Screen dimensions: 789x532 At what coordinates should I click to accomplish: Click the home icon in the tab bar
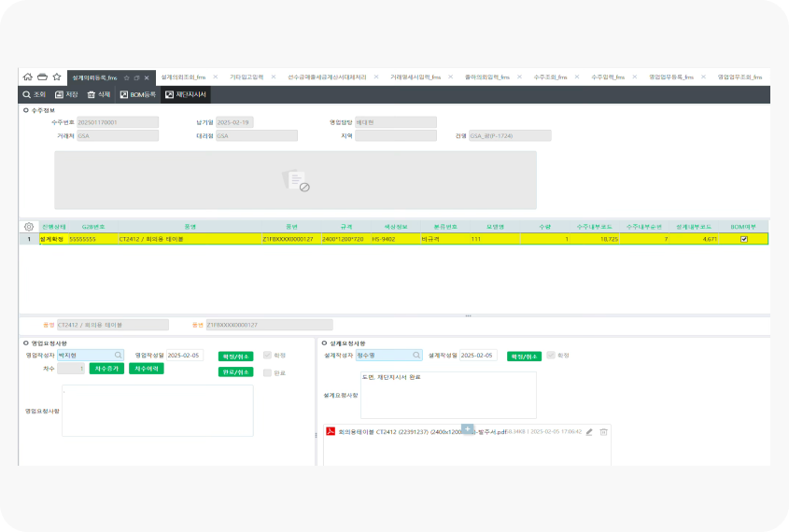[x=28, y=77]
